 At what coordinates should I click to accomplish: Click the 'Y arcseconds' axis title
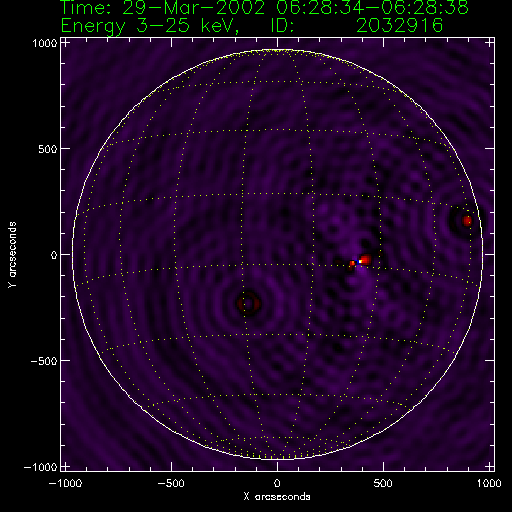coord(12,255)
